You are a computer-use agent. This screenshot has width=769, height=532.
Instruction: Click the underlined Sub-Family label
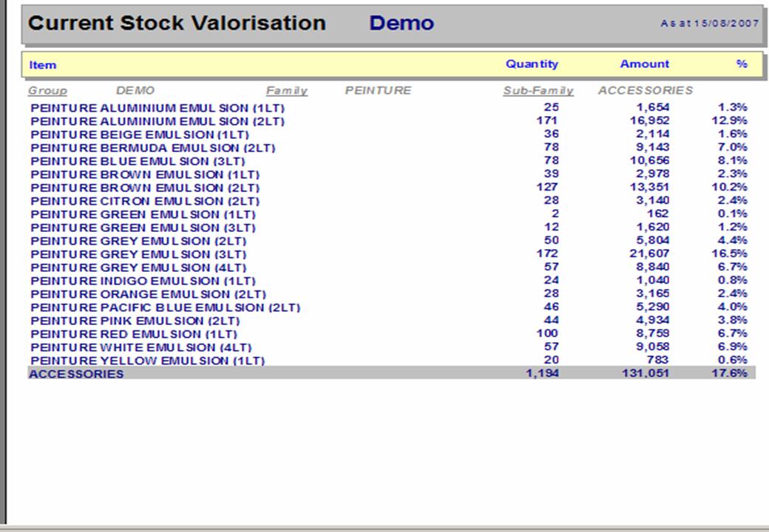click(538, 91)
